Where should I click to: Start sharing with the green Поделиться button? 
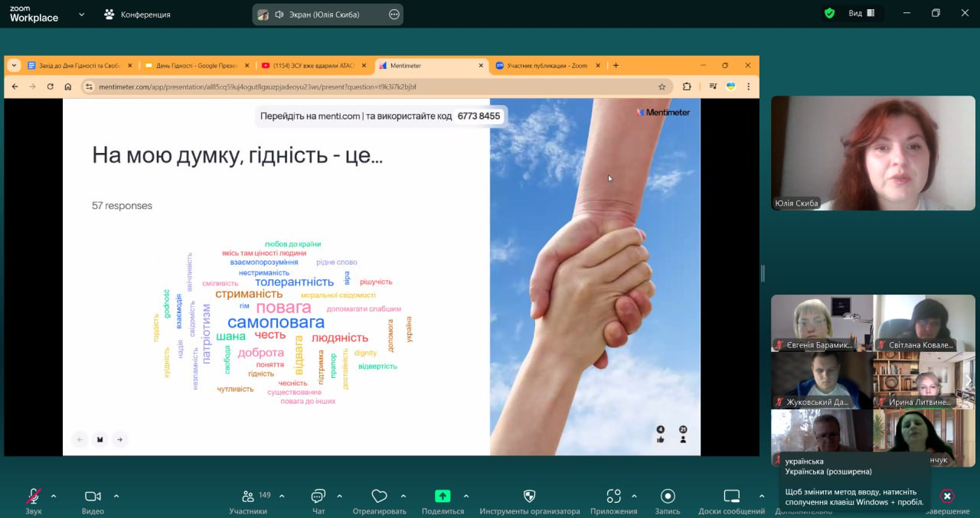coord(443,500)
